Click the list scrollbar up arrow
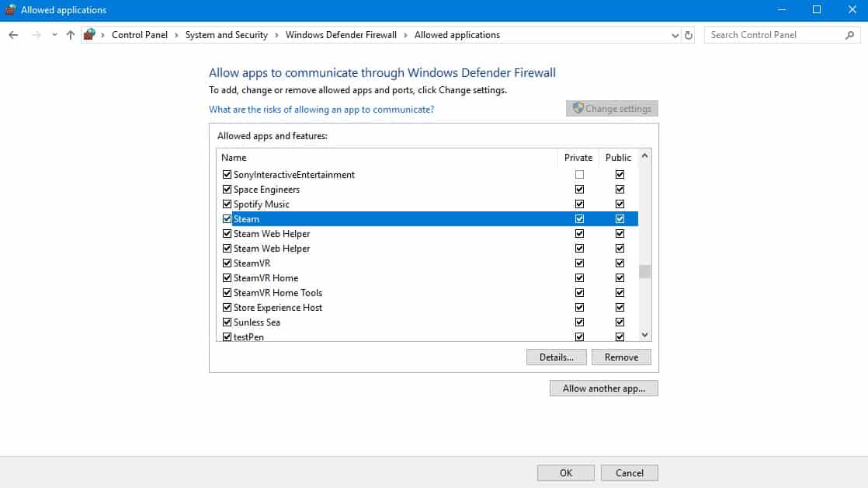 pyautogui.click(x=644, y=156)
